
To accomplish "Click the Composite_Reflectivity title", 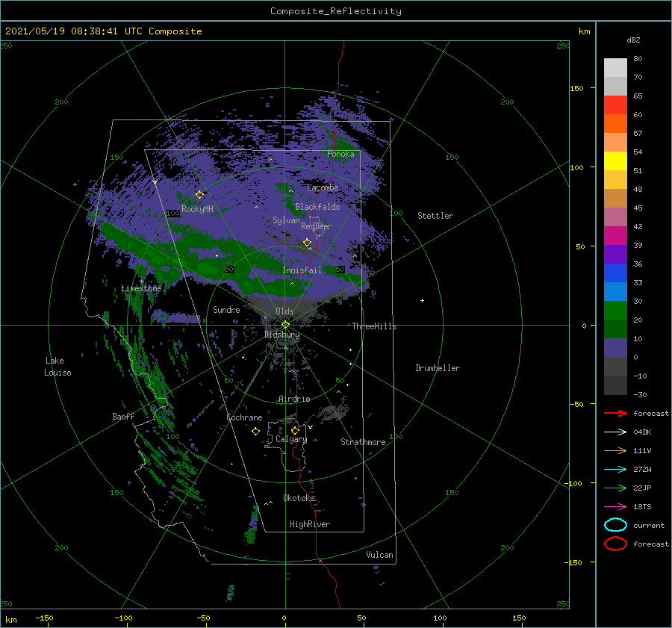I will 335,11.
